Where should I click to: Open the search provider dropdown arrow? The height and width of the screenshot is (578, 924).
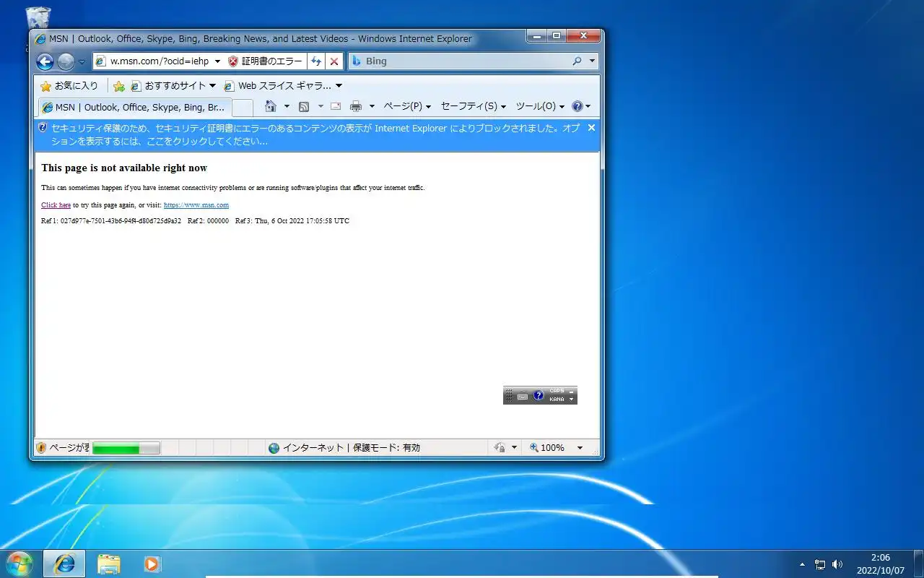click(592, 61)
